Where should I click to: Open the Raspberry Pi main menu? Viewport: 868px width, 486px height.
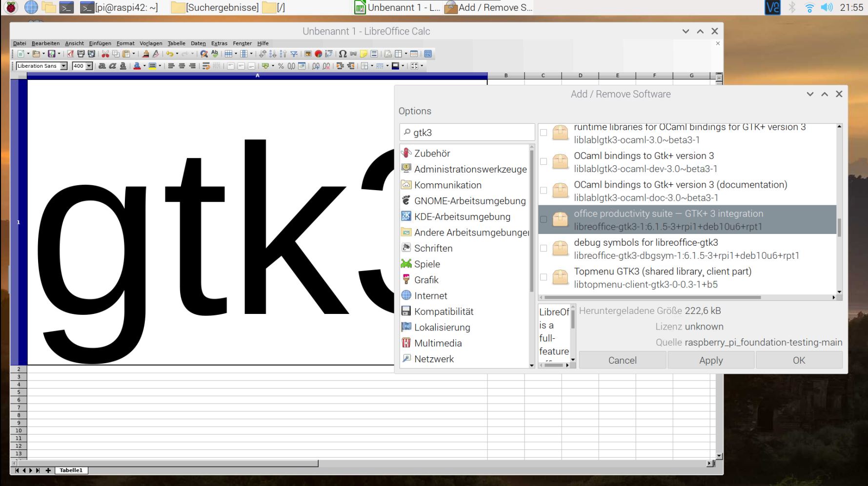pyautogui.click(x=11, y=7)
